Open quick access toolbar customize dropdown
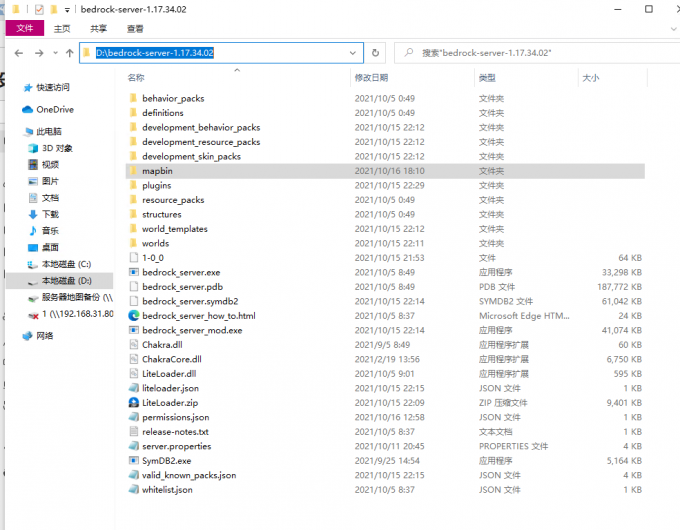The image size is (680, 530). [x=67, y=10]
